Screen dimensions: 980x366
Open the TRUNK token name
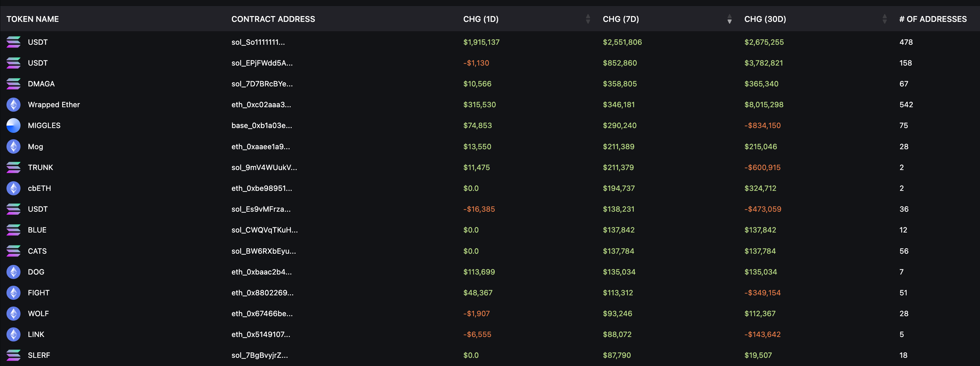coord(40,167)
